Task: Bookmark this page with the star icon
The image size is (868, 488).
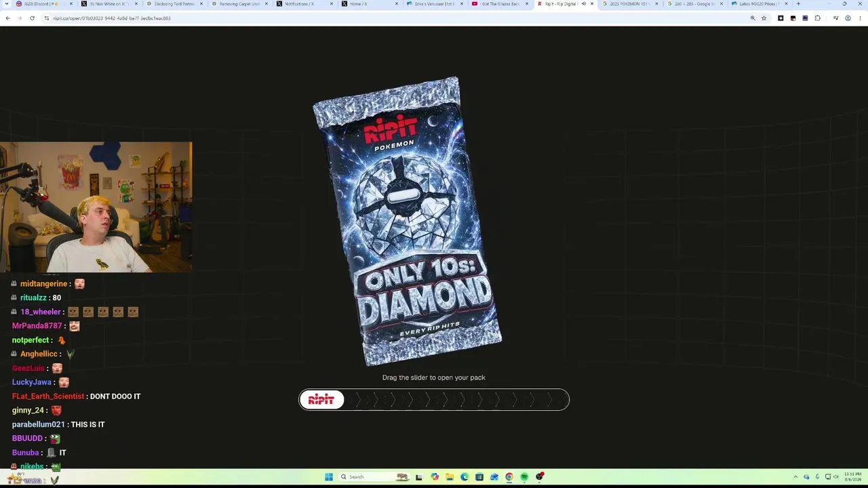Action: (764, 18)
